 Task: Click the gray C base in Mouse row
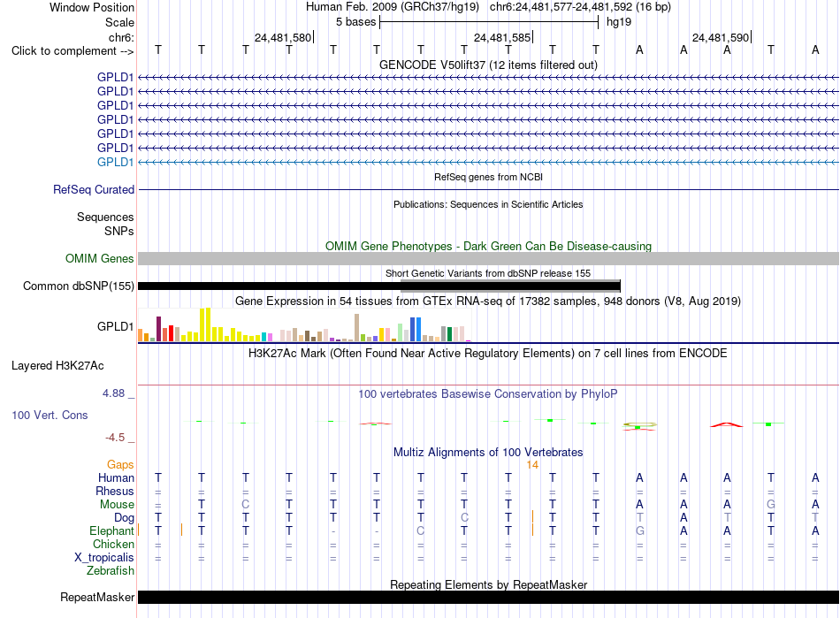pyautogui.click(x=245, y=505)
